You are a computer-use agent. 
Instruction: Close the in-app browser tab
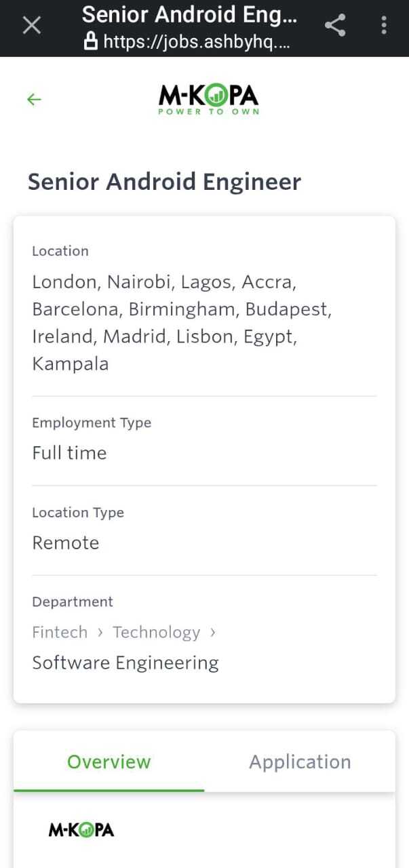[32, 26]
